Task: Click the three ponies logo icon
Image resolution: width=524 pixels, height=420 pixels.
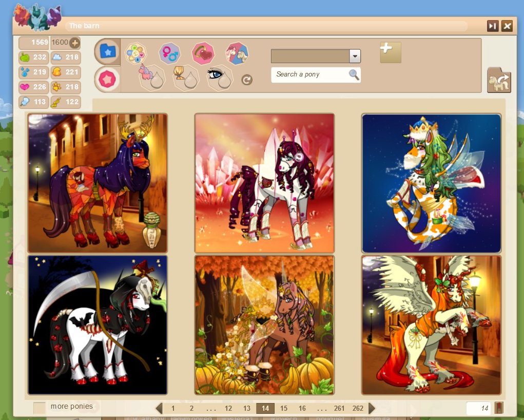Action: (x=38, y=17)
